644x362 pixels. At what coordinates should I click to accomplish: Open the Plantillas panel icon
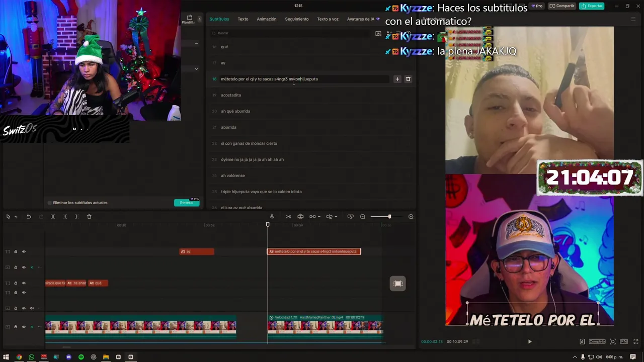pyautogui.click(x=189, y=19)
